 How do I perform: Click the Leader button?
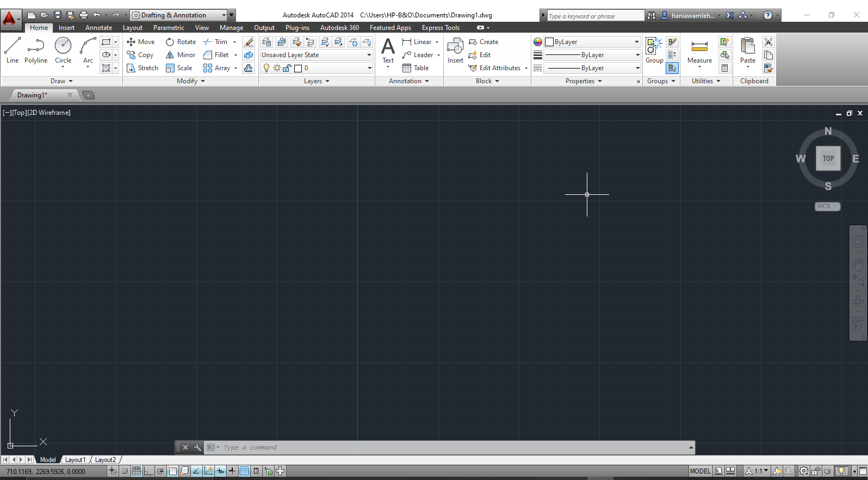pyautogui.click(x=418, y=55)
